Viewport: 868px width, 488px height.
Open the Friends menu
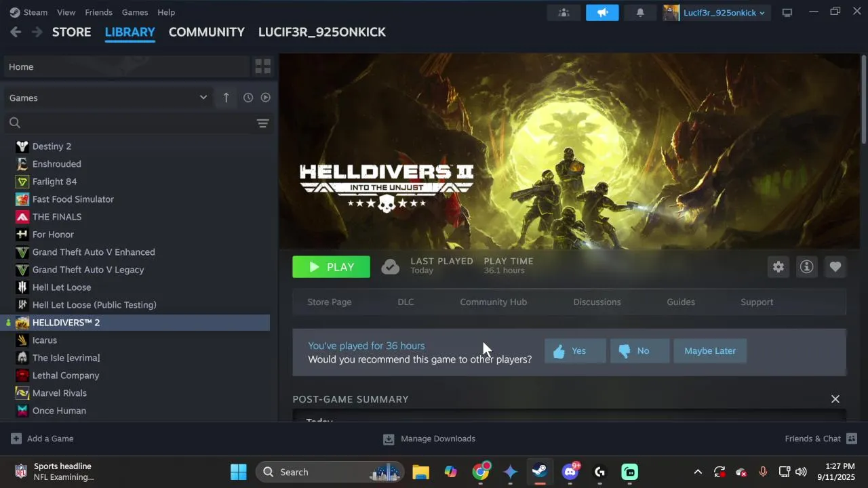pos(99,12)
